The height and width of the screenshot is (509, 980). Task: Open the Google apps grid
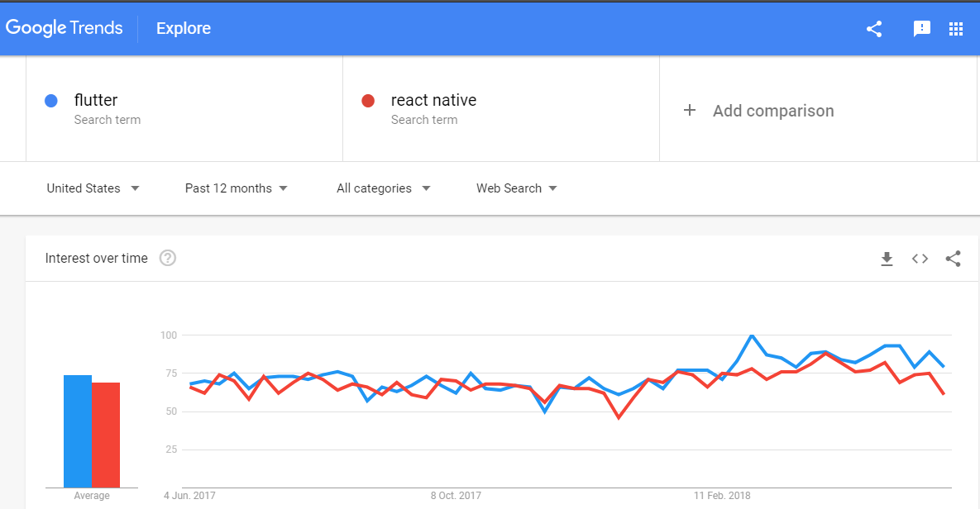point(956,29)
